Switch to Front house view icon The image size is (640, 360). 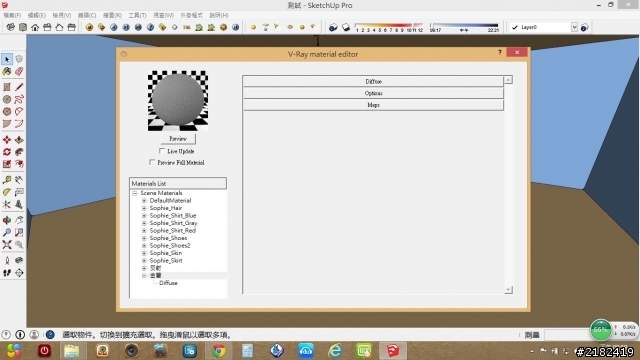[35, 27]
